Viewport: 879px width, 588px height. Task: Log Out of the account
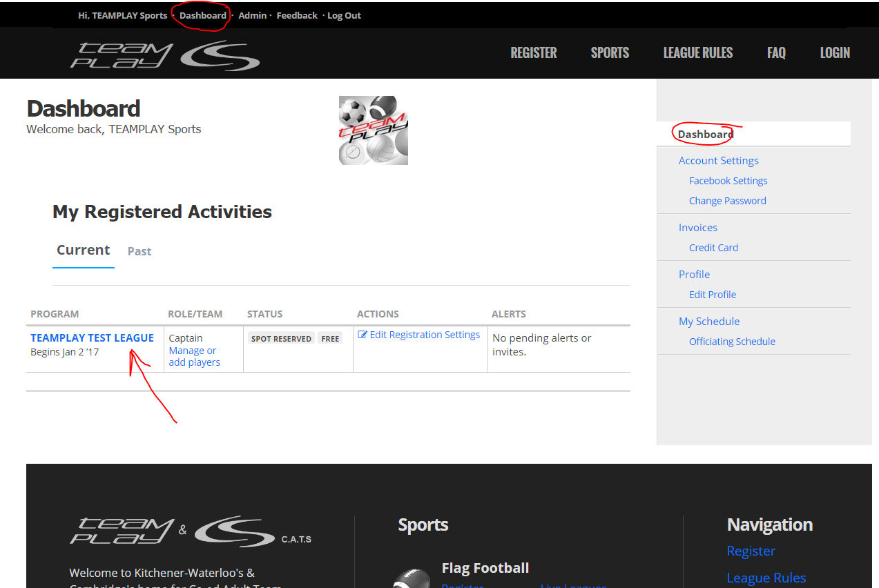click(x=344, y=15)
